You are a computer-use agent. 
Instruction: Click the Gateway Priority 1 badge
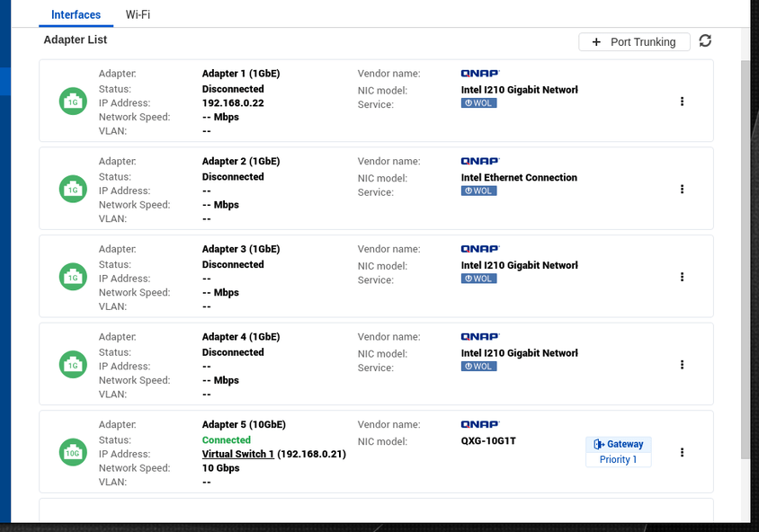[619, 451]
